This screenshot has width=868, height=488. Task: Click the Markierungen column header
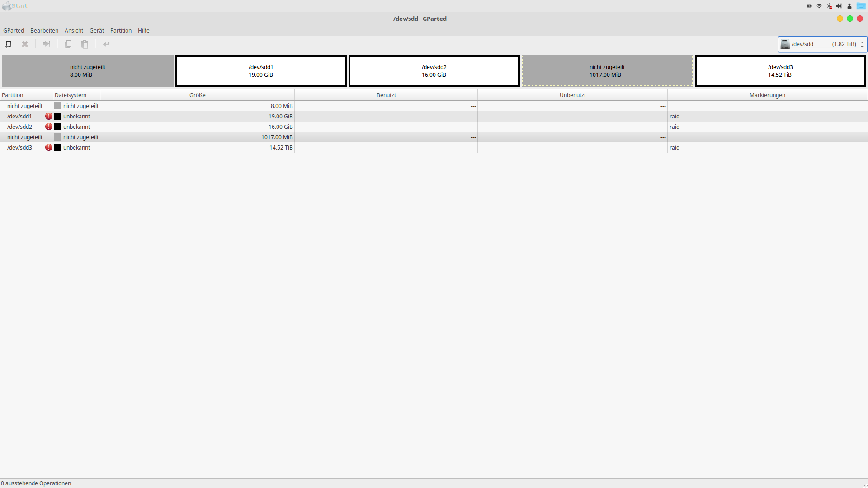pos(767,95)
